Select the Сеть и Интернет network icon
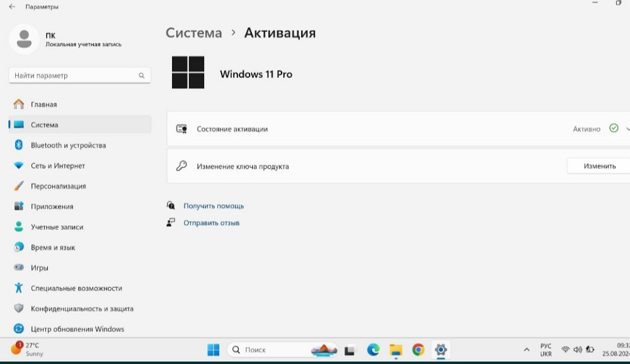The width and height of the screenshot is (630, 364). coord(18,165)
